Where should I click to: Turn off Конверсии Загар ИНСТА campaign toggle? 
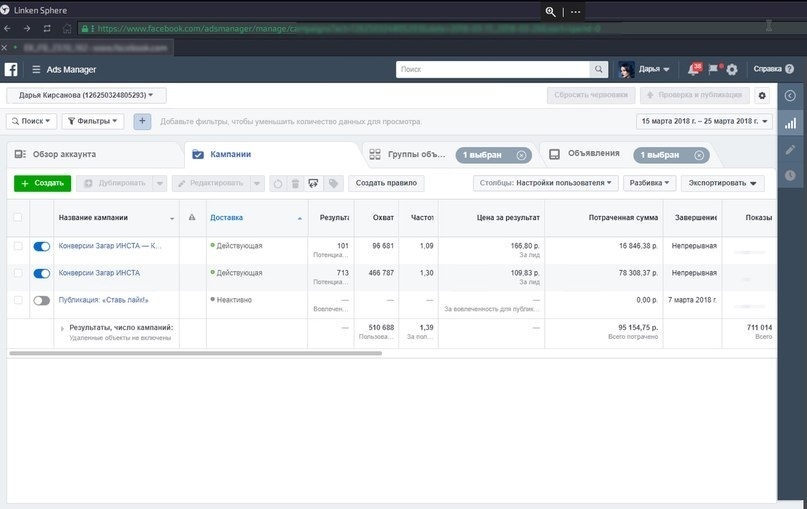coord(42,273)
